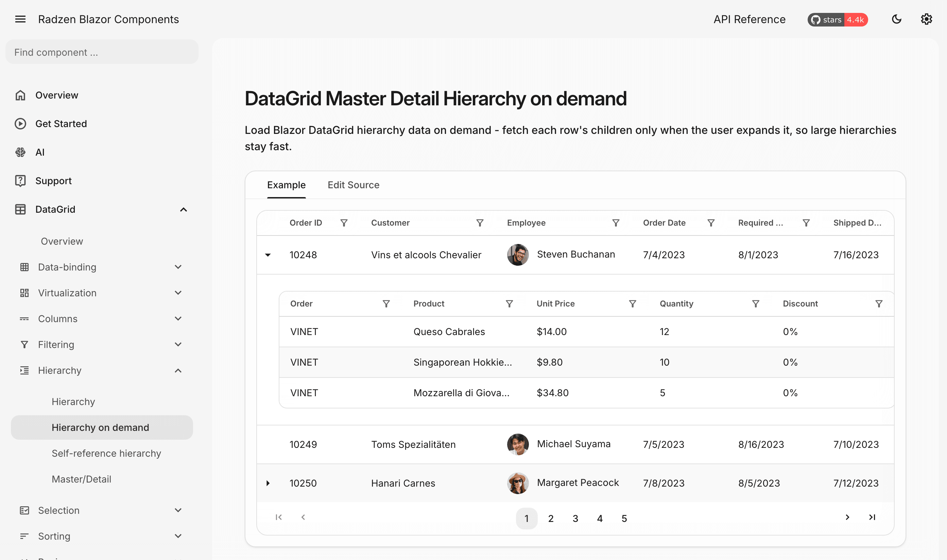Click the Virtualization icon in the sidebar
947x560 pixels.
(24, 293)
